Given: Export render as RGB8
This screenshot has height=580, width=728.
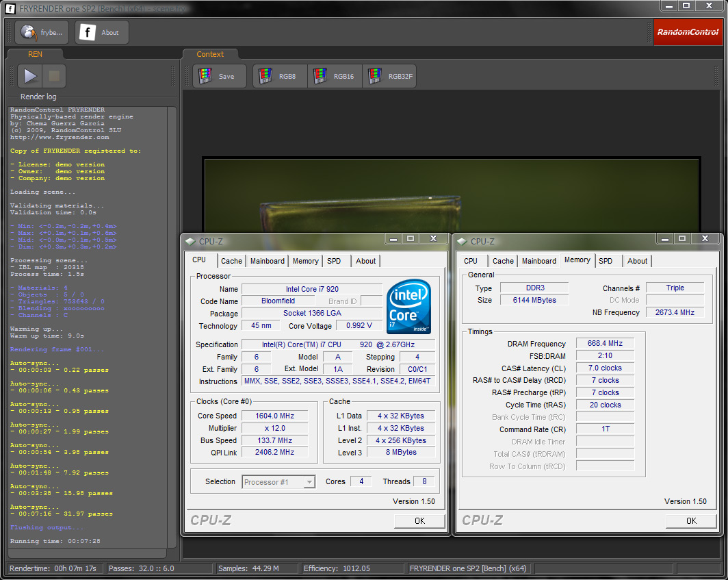Looking at the screenshot, I should pyautogui.click(x=280, y=76).
